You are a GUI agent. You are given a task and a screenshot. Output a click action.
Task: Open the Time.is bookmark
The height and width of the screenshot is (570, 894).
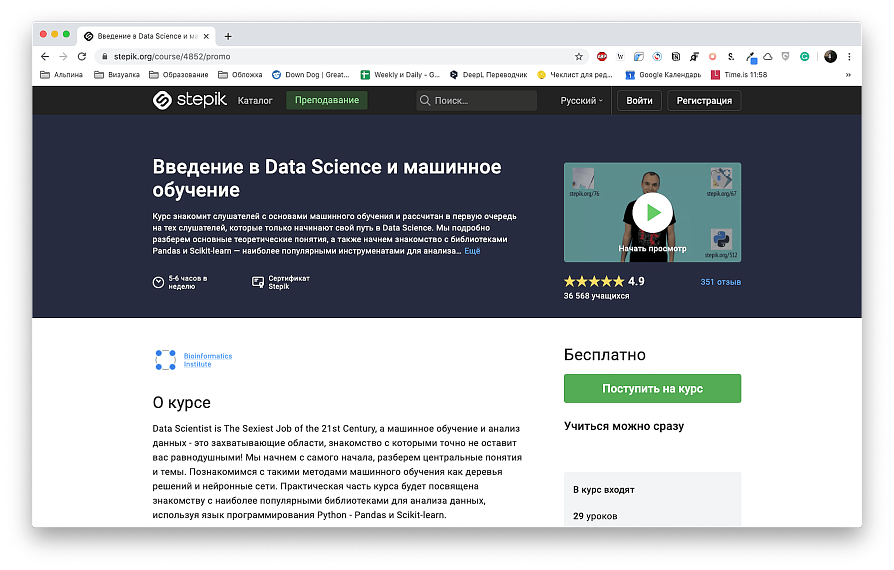[739, 75]
